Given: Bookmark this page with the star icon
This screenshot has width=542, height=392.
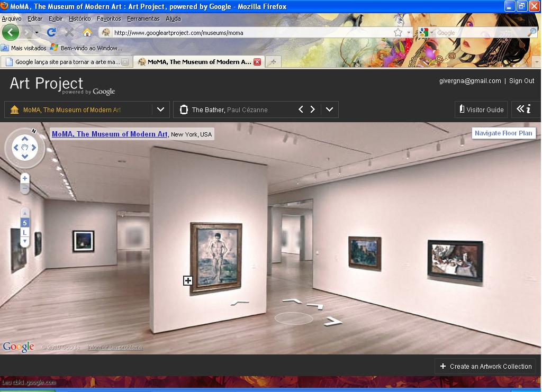Looking at the screenshot, I should 398,32.
